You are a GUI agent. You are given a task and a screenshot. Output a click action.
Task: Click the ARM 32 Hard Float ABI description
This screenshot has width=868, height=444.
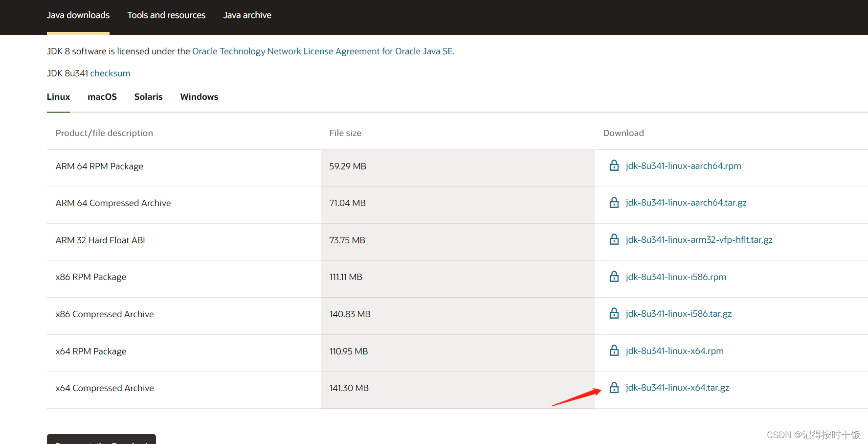100,240
